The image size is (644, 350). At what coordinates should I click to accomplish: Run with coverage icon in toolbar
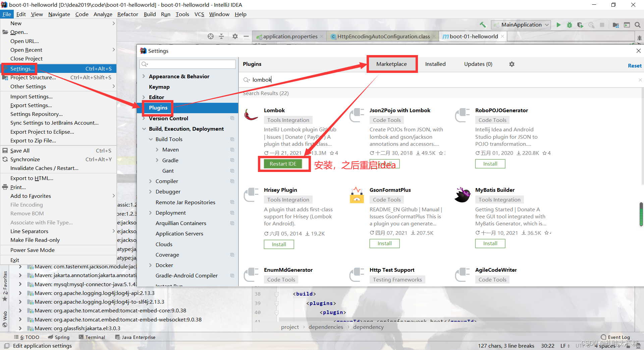point(580,25)
